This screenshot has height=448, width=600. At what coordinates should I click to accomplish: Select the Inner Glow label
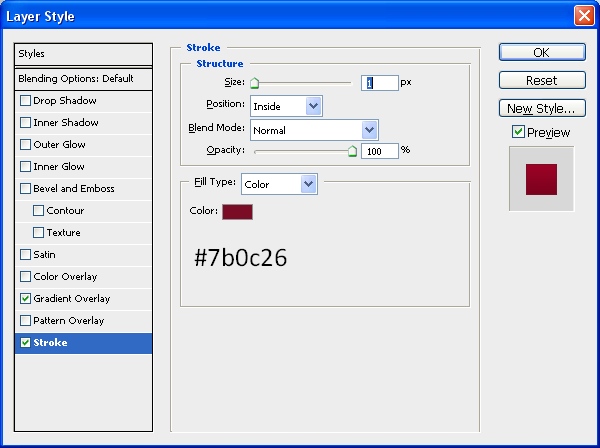pos(59,166)
